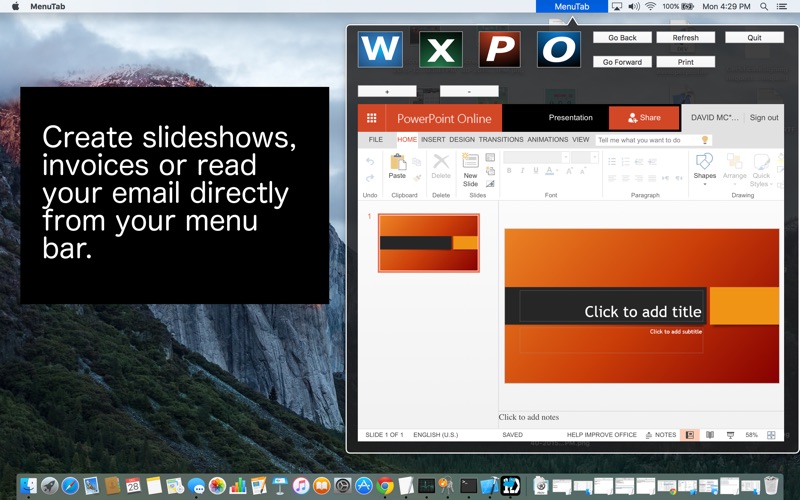Toggle Underline formatting
The width and height of the screenshot is (800, 500).
pyautogui.click(x=535, y=170)
